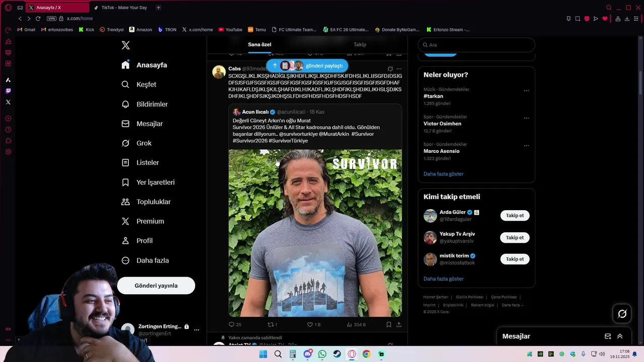
Task: Share the Survivor post
Action: point(399,325)
